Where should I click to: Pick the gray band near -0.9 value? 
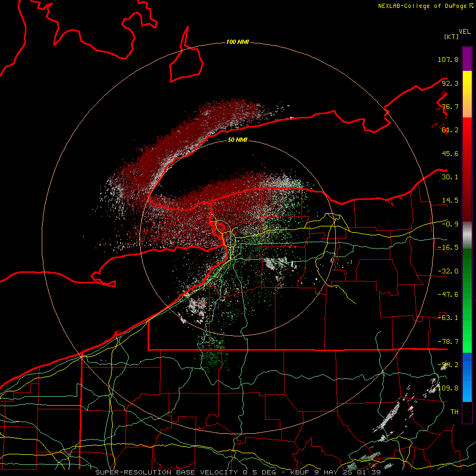[x=467, y=235]
